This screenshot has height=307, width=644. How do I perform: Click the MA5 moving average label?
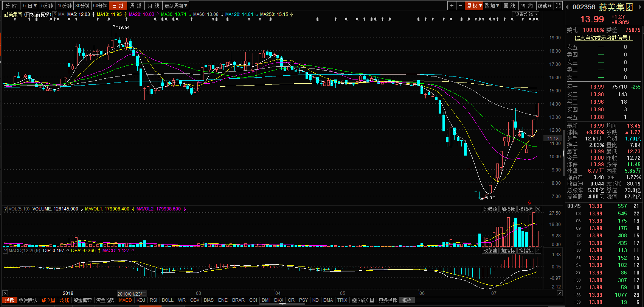[79, 14]
